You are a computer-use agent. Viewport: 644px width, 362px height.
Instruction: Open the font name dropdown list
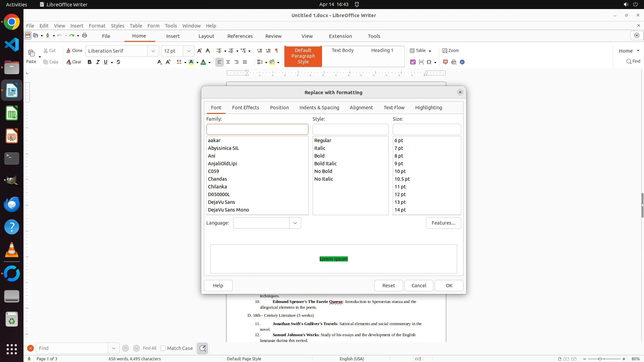[153, 51]
